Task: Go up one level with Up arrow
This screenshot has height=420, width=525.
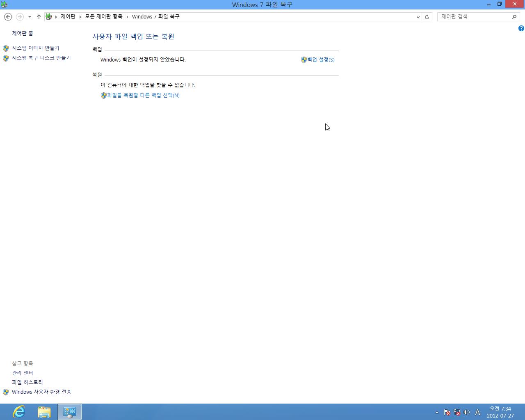Action: [39, 17]
